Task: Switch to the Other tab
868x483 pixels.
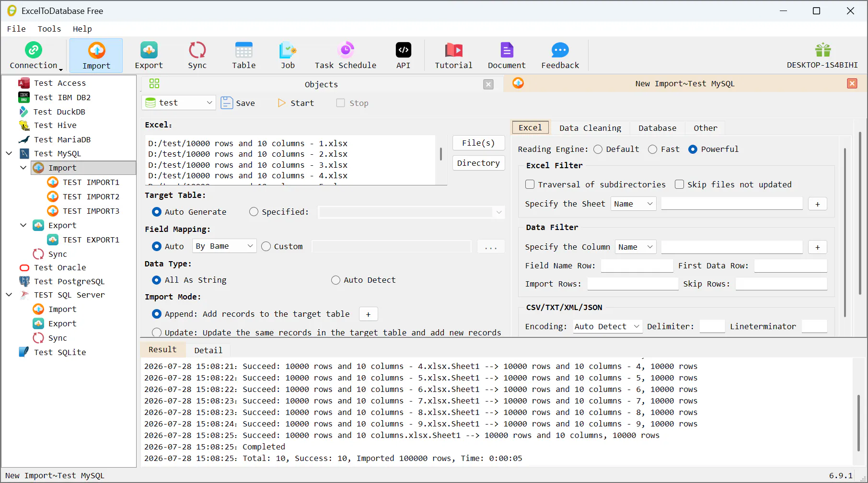Action: point(706,128)
